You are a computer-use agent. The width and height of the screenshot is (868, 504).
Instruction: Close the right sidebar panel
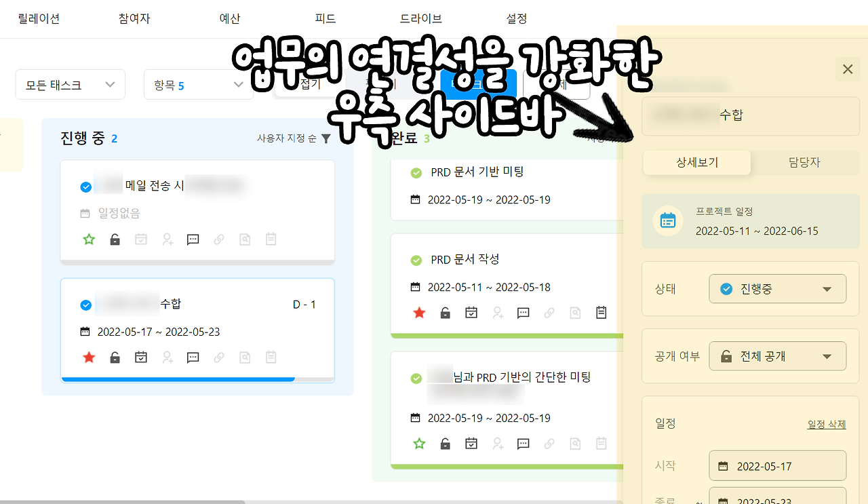[x=847, y=69]
